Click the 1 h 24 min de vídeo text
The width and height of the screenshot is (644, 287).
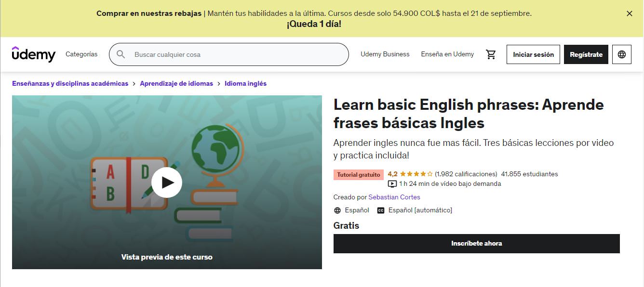pyautogui.click(x=450, y=183)
